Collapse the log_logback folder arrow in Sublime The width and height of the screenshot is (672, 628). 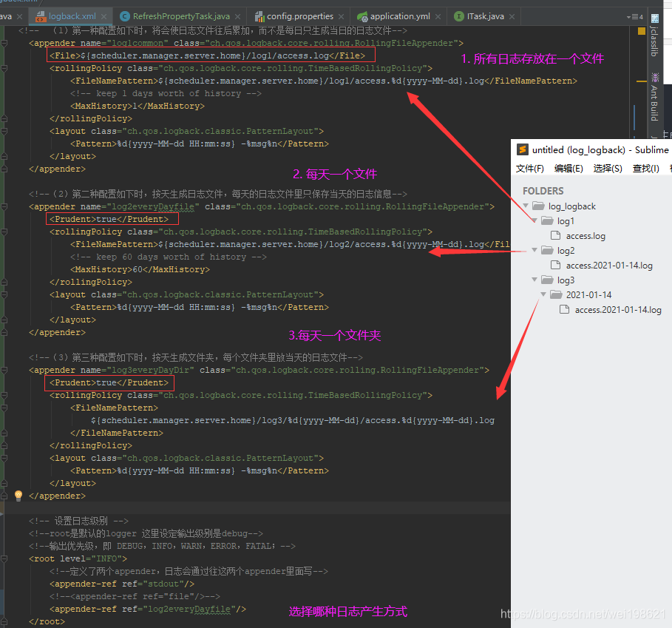tap(526, 206)
